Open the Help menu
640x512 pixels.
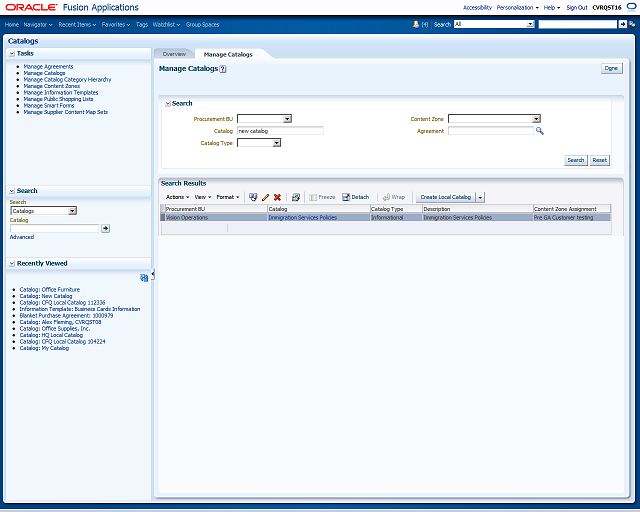pyautogui.click(x=552, y=7)
